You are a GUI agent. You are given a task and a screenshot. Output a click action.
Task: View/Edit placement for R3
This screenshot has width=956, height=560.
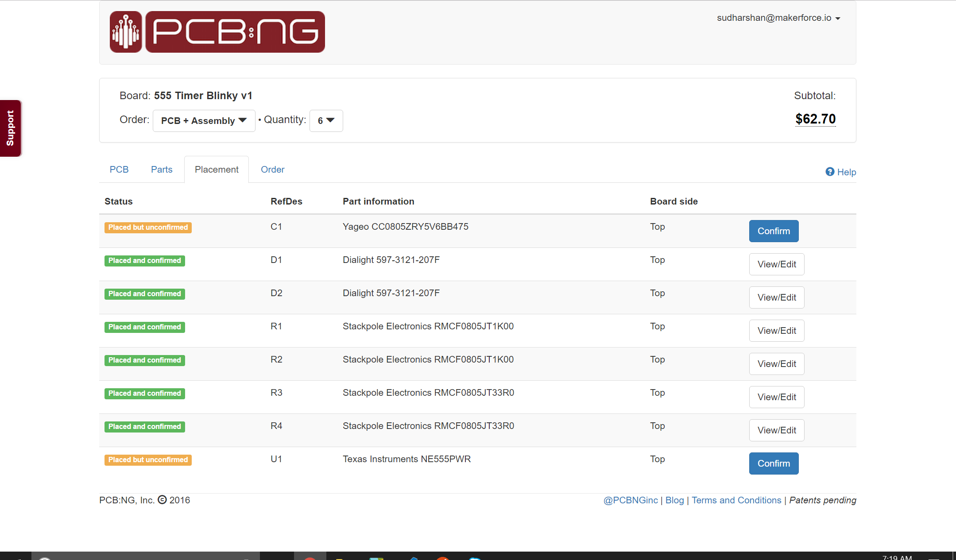pyautogui.click(x=777, y=397)
